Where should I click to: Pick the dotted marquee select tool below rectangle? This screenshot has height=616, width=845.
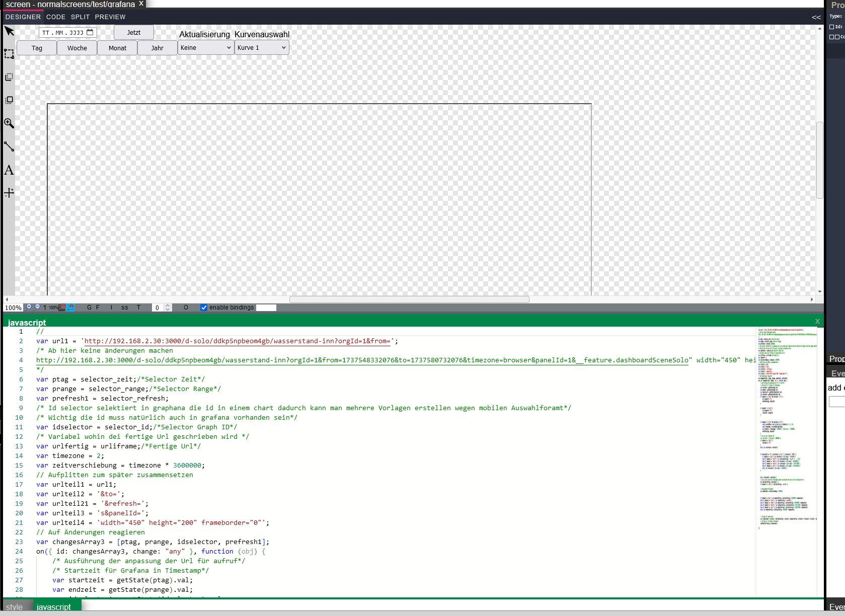(9, 77)
